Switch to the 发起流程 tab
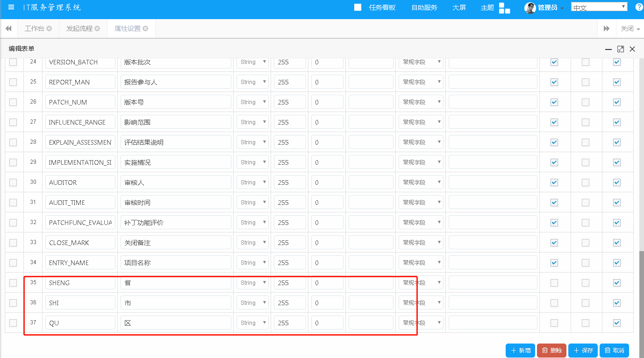 tap(79, 28)
